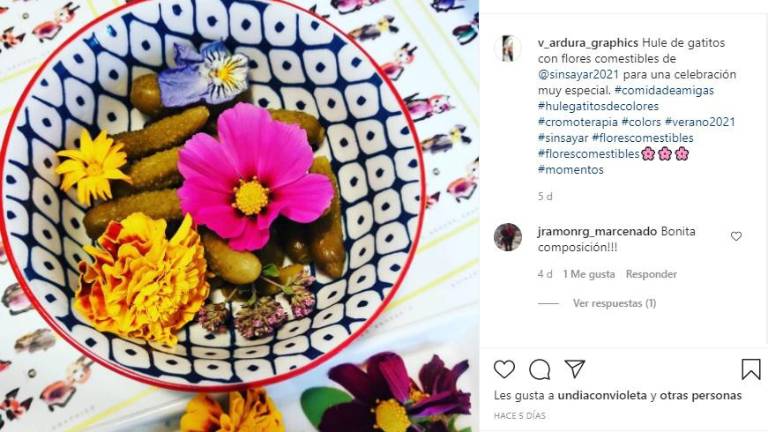This screenshot has width=768, height=432.
Task: View otras personas who liked the post
Action: [700, 395]
